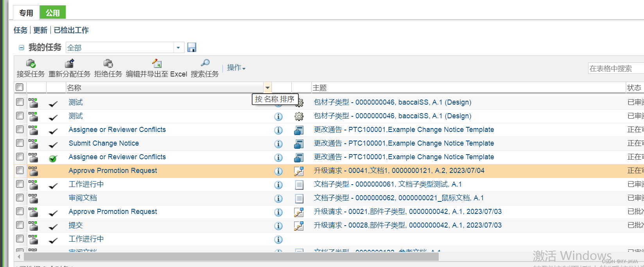Click the Reassign Task (重新分配任务) icon
The height and width of the screenshot is (267, 644).
coord(70,63)
